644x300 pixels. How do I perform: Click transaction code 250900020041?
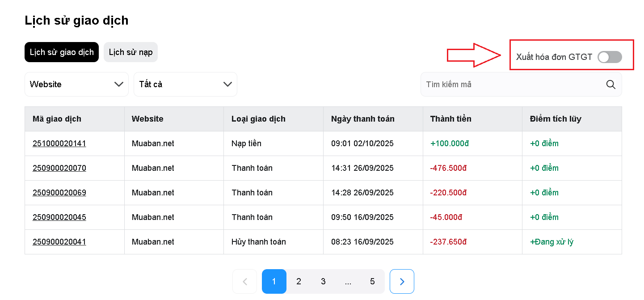[59, 242]
